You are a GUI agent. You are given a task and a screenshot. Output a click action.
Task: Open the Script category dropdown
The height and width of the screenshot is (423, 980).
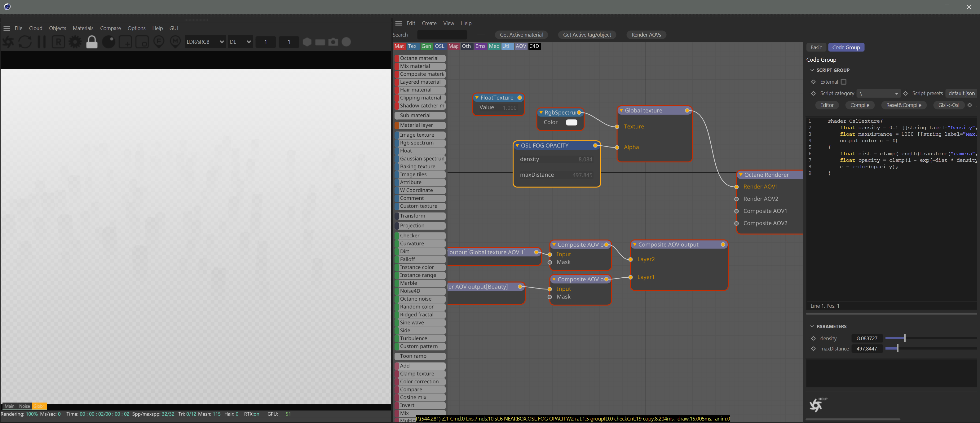(x=879, y=94)
